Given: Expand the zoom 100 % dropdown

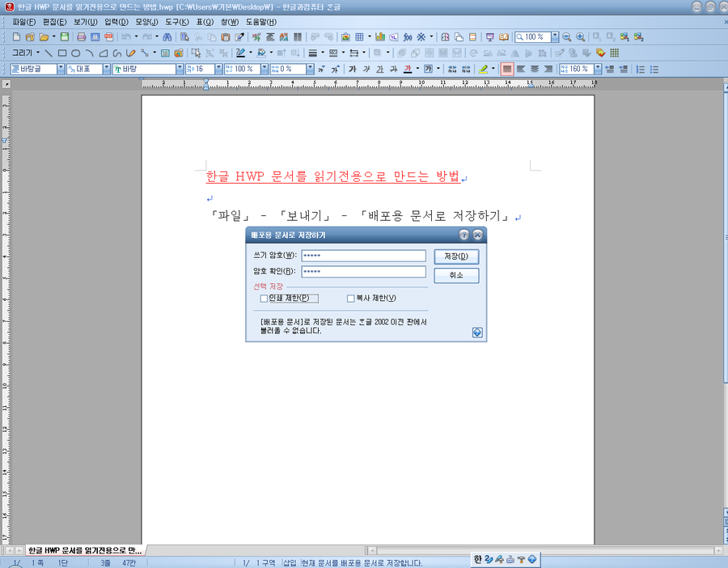Looking at the screenshot, I should click(555, 37).
